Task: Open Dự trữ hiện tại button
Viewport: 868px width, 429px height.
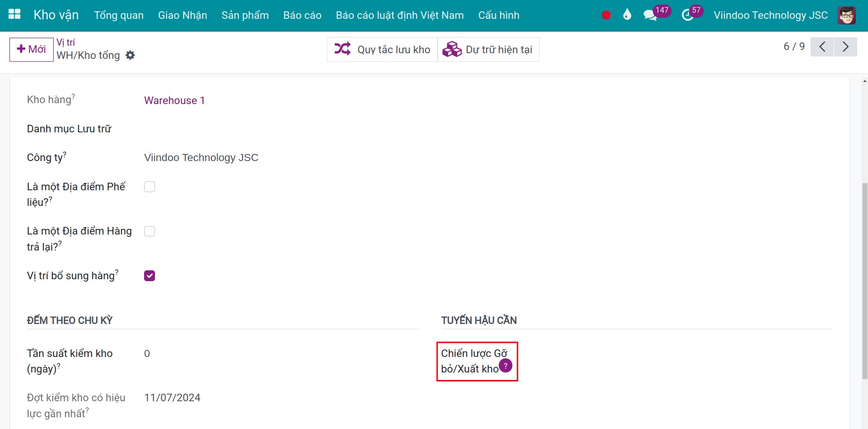Action: click(x=488, y=49)
